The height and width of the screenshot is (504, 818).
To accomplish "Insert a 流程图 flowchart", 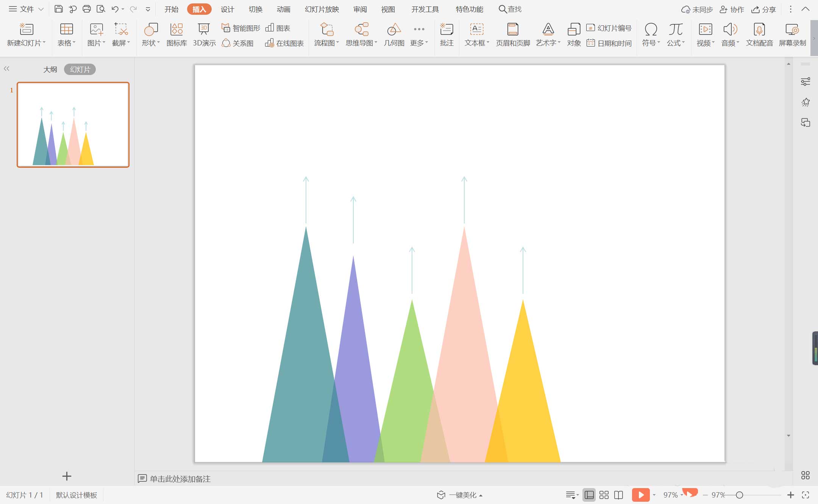I will click(326, 30).
